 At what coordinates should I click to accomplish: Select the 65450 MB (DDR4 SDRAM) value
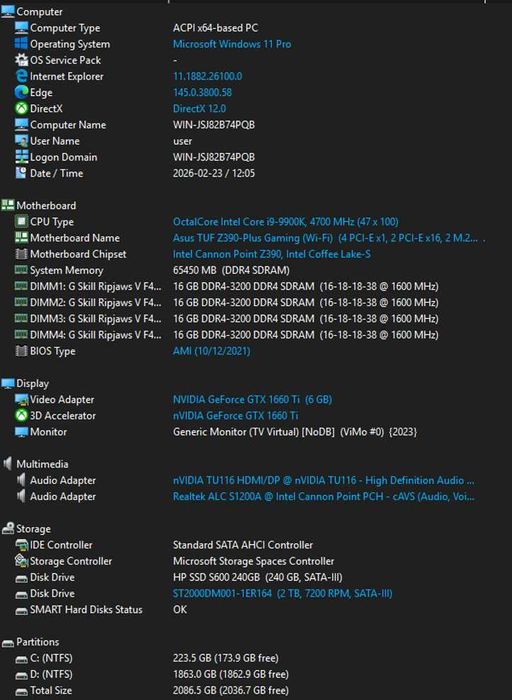click(x=231, y=270)
